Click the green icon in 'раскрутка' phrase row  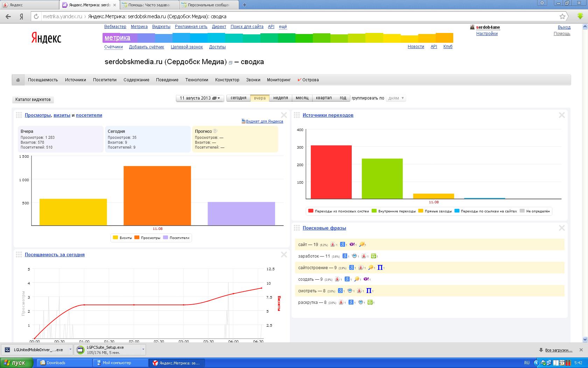(x=370, y=302)
